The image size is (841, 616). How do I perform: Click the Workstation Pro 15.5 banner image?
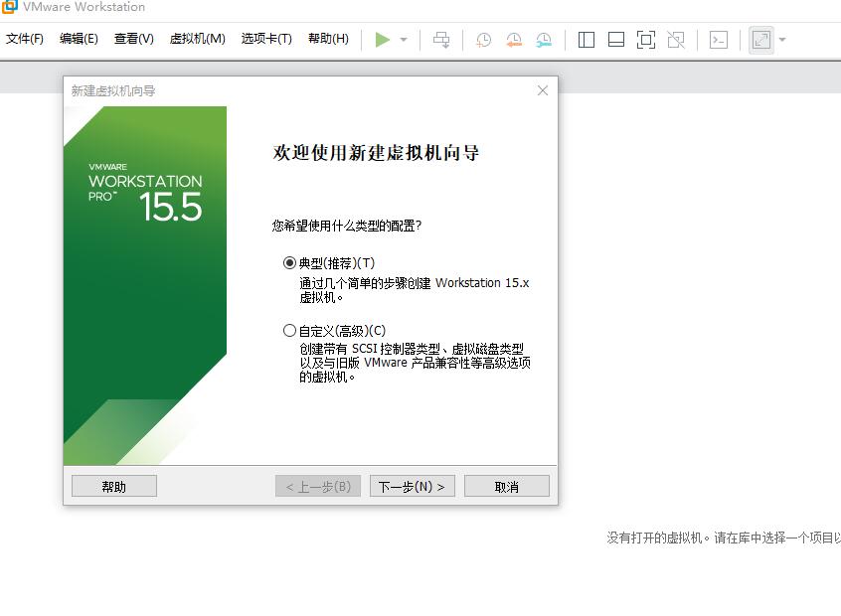145,286
